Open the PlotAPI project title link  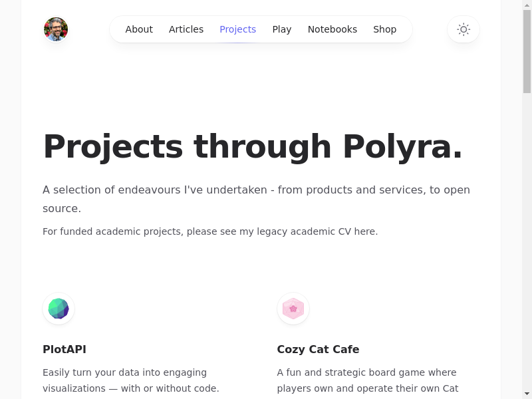[x=65, y=349]
